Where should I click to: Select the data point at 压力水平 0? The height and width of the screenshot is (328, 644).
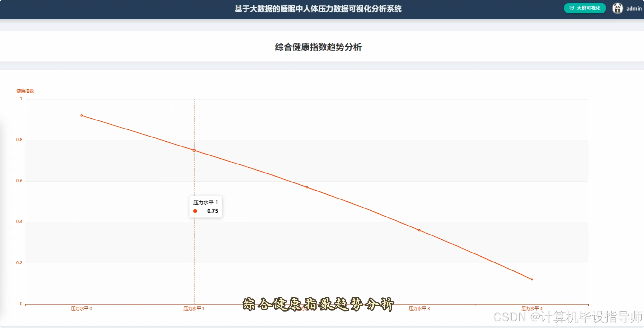tap(82, 115)
